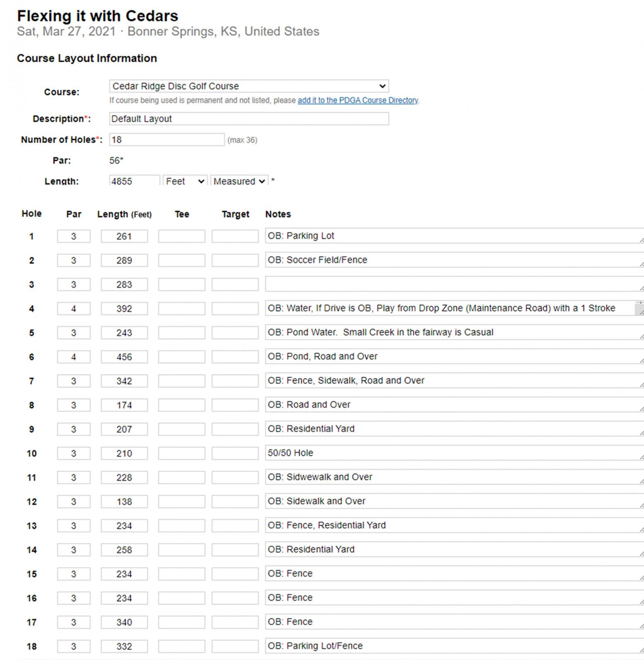This screenshot has height=670, width=644.
Task: Click the Length field for hole 3
Action: pyautogui.click(x=124, y=285)
